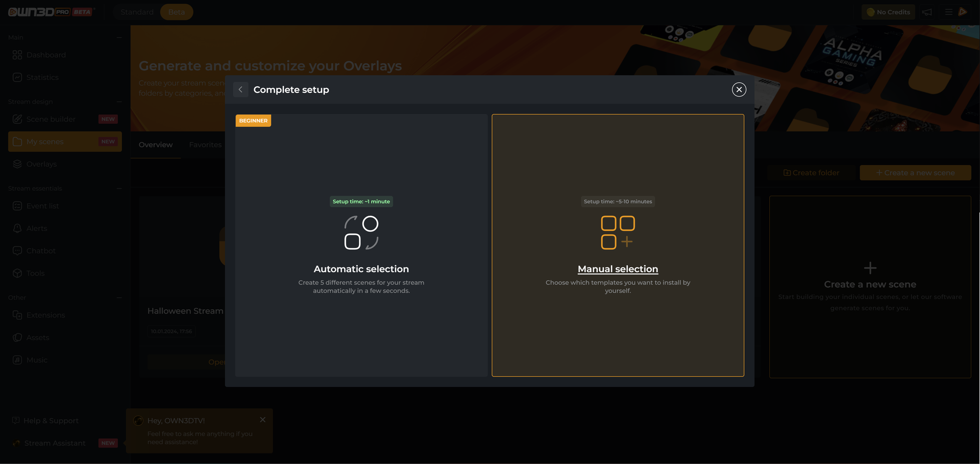Dismiss the Stream Assistant chat popup
Viewport: 980px width, 464px height.
262,420
